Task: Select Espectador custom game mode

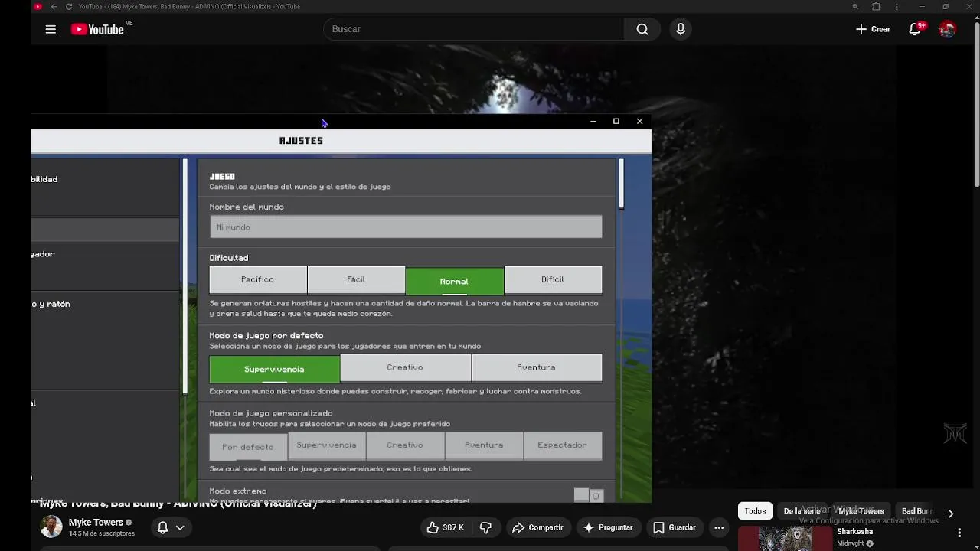Action: coord(563,445)
